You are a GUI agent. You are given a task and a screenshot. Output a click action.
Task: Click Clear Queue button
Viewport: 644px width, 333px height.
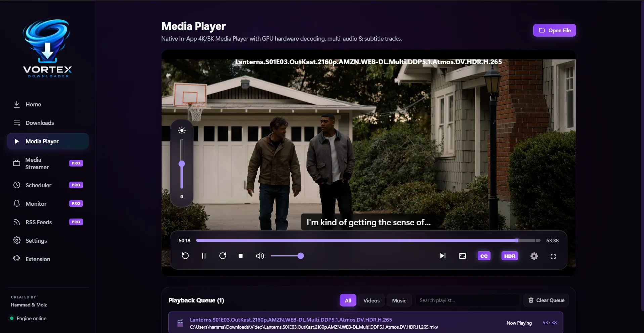point(546,300)
